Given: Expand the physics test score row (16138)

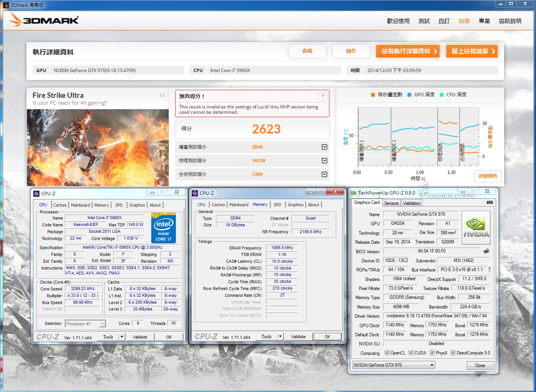Looking at the screenshot, I should (324, 161).
